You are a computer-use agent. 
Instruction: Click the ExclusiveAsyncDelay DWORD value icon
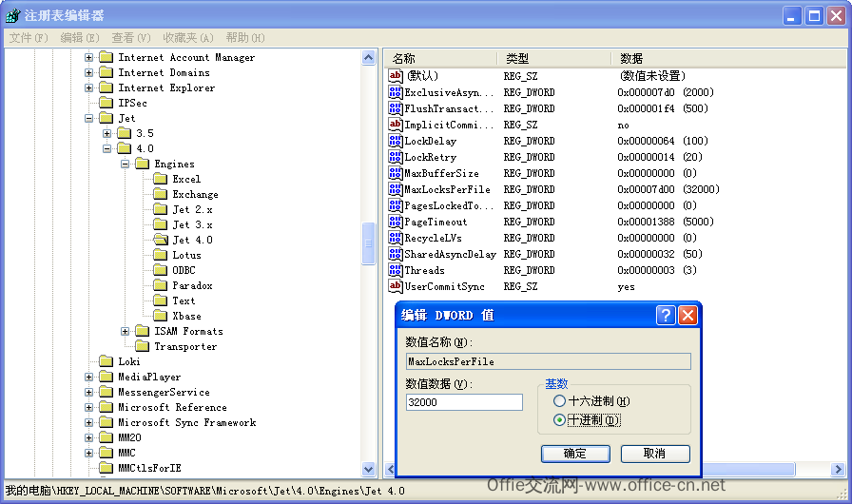(x=395, y=92)
